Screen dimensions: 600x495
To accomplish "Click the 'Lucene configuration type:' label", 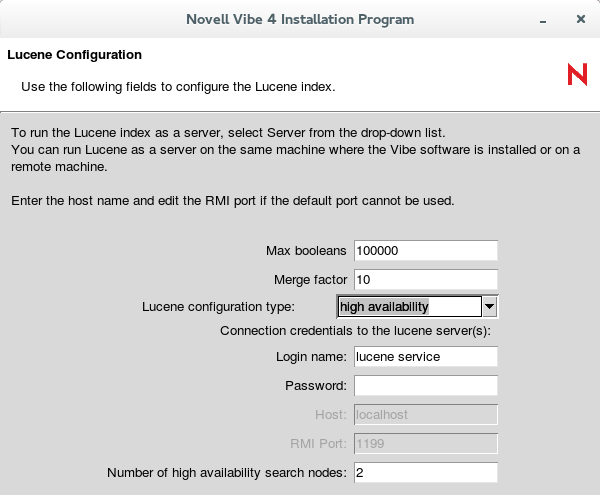I will tap(218, 306).
